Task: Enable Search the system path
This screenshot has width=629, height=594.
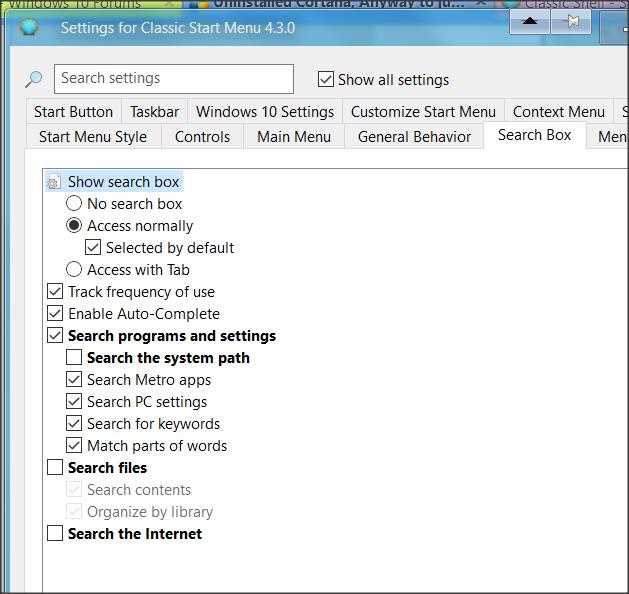Action: 74,357
